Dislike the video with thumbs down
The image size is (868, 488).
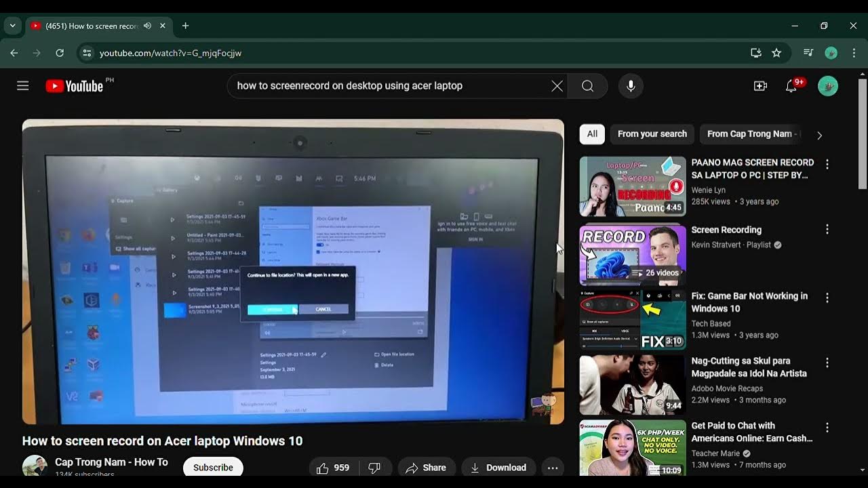(x=375, y=468)
